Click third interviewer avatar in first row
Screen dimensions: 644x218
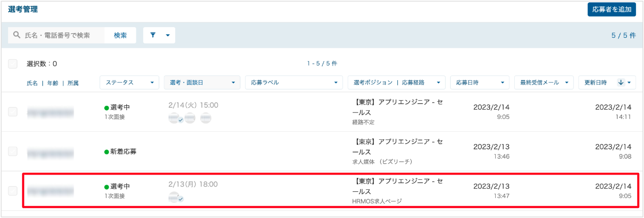coord(206,118)
